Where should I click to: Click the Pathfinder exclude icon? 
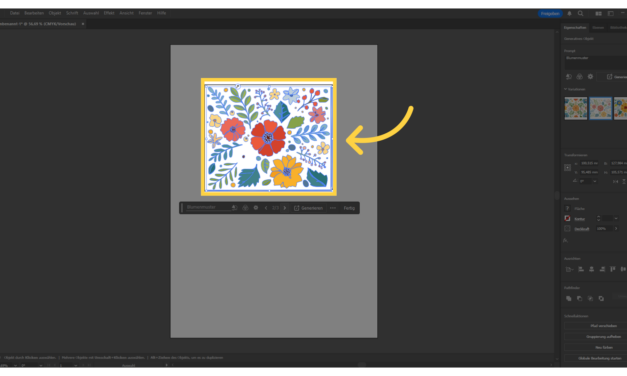(x=601, y=298)
